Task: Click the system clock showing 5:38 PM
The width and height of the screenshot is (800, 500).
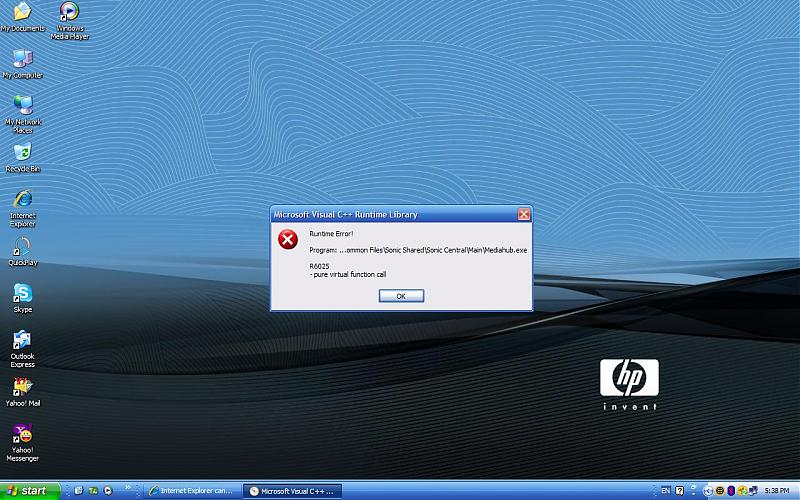Action: click(x=776, y=491)
